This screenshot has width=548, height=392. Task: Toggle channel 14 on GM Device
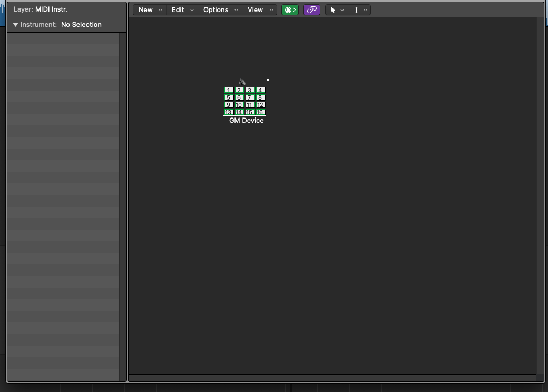239,112
